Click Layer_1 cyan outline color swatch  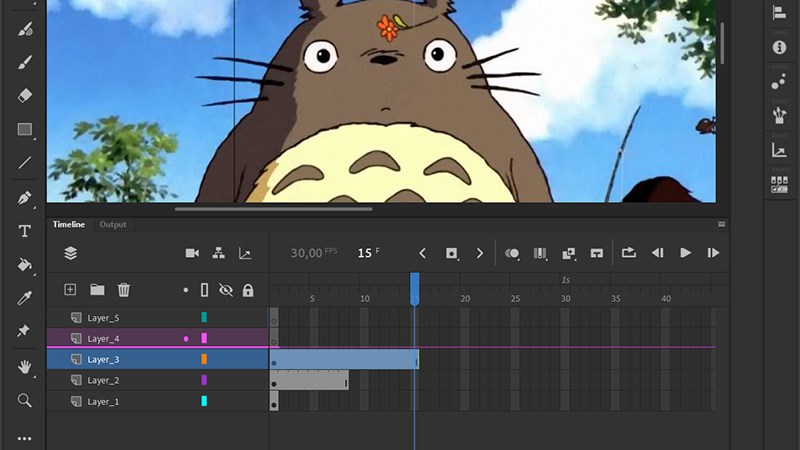click(x=204, y=402)
